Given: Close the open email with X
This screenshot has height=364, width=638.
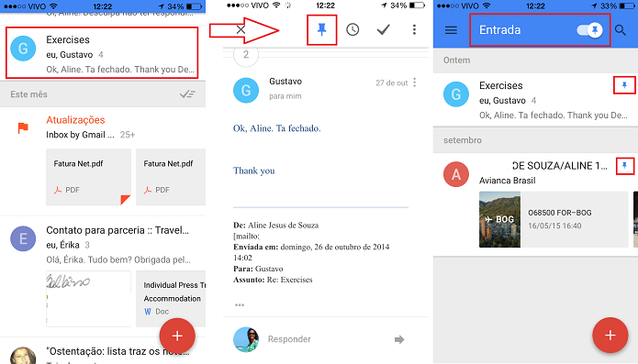Looking at the screenshot, I should pos(241,29).
